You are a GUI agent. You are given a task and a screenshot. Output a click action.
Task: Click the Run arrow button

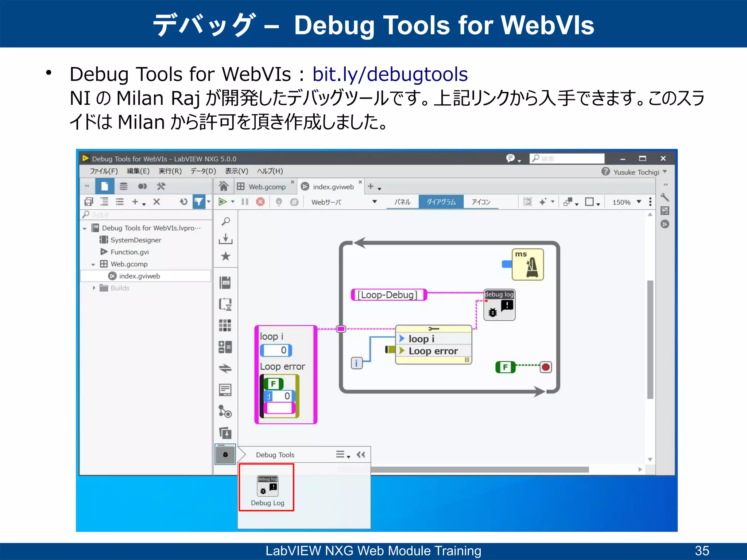click(x=222, y=202)
